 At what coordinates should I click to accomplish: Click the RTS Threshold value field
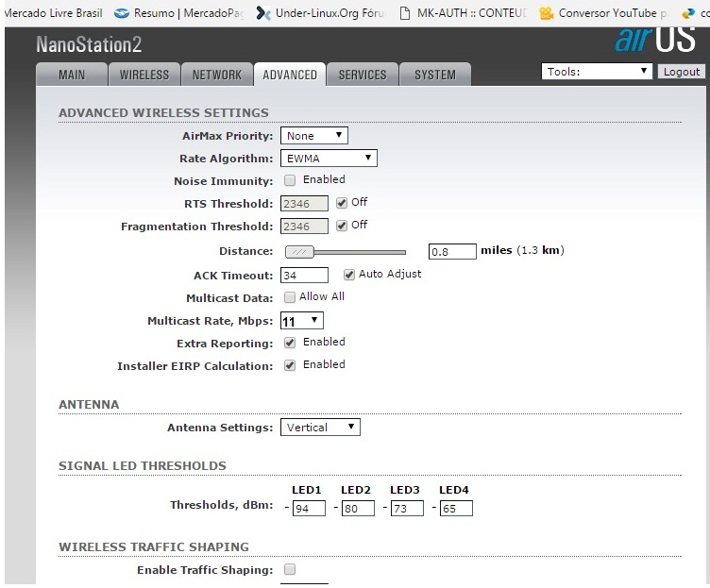[304, 204]
